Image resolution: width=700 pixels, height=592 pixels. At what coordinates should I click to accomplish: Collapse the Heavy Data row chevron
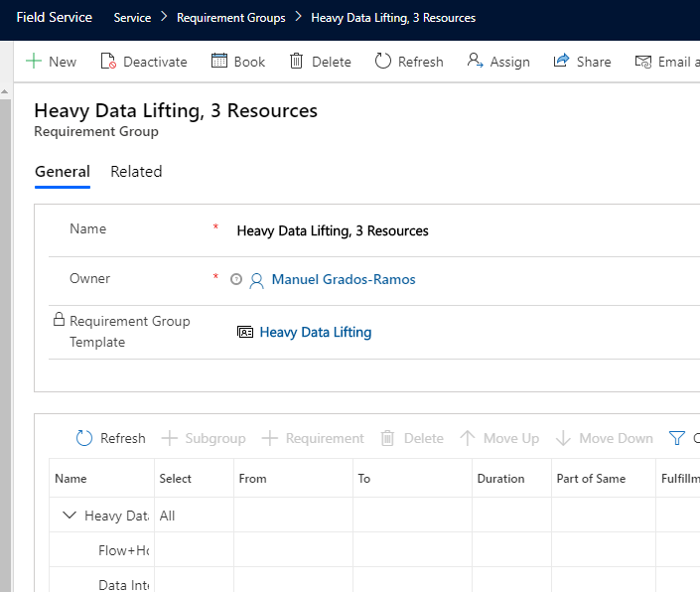click(x=70, y=516)
